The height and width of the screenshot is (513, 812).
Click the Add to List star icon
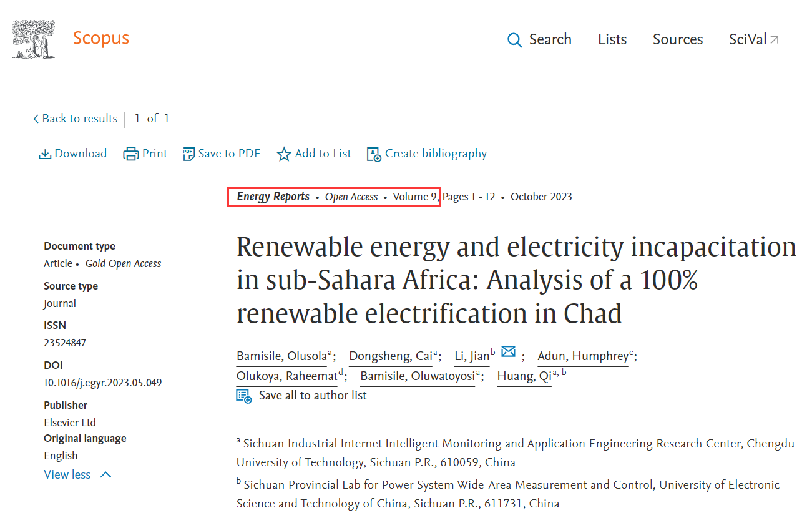284,154
